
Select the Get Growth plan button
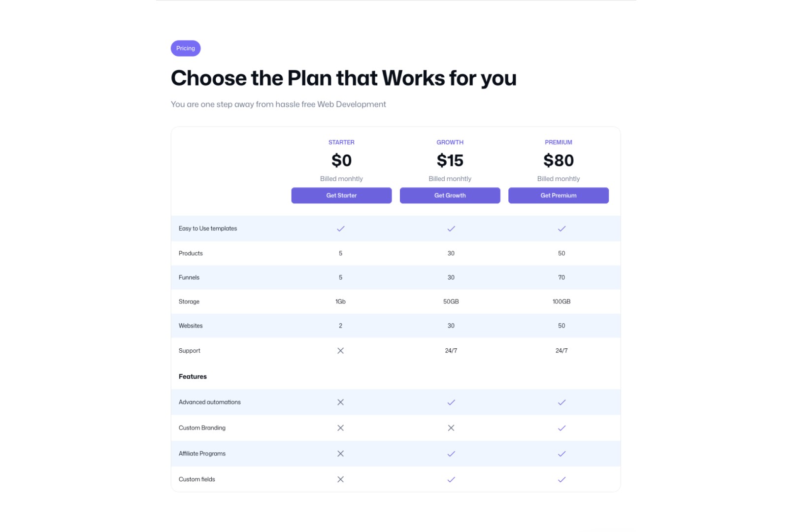(x=450, y=196)
